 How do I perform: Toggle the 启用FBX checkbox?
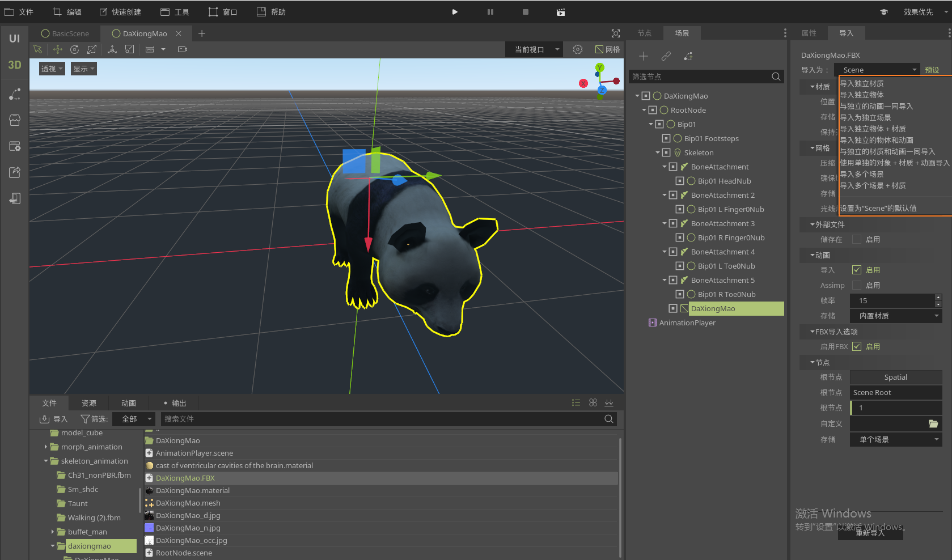coord(857,346)
